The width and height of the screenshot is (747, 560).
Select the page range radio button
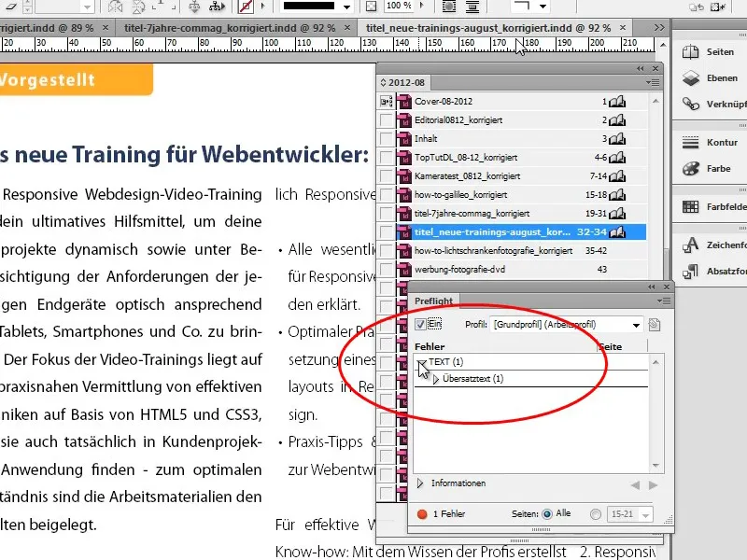[x=595, y=514]
